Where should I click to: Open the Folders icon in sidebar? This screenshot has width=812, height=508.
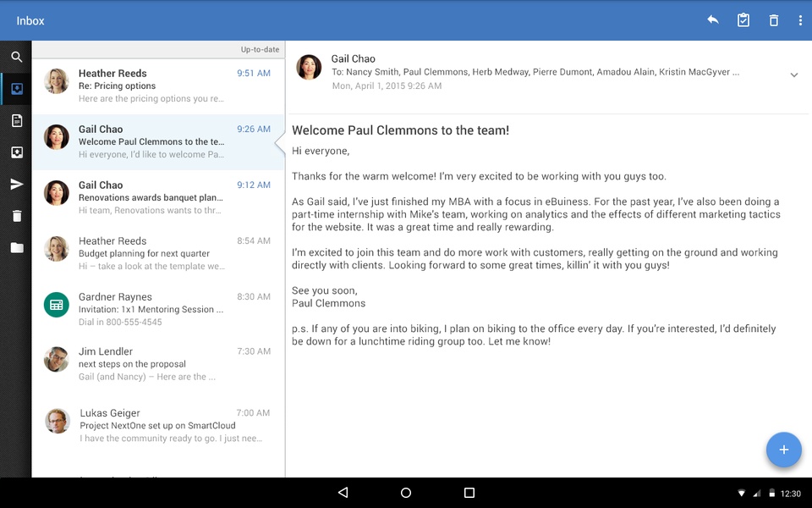[x=17, y=248]
